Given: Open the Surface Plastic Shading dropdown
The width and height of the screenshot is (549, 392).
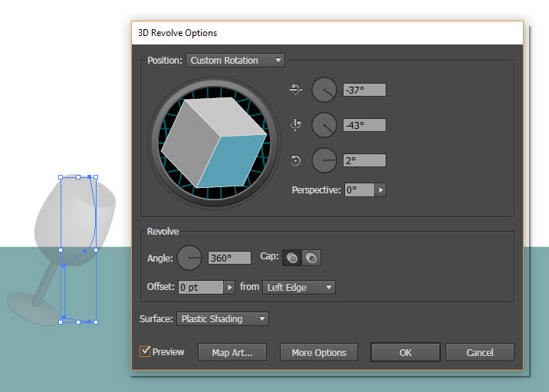Looking at the screenshot, I should click(x=222, y=318).
